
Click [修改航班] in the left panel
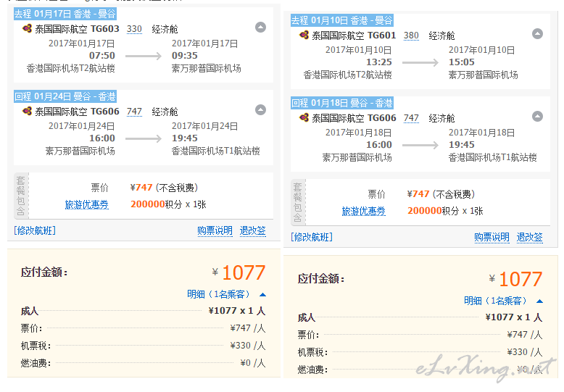pos(35,230)
